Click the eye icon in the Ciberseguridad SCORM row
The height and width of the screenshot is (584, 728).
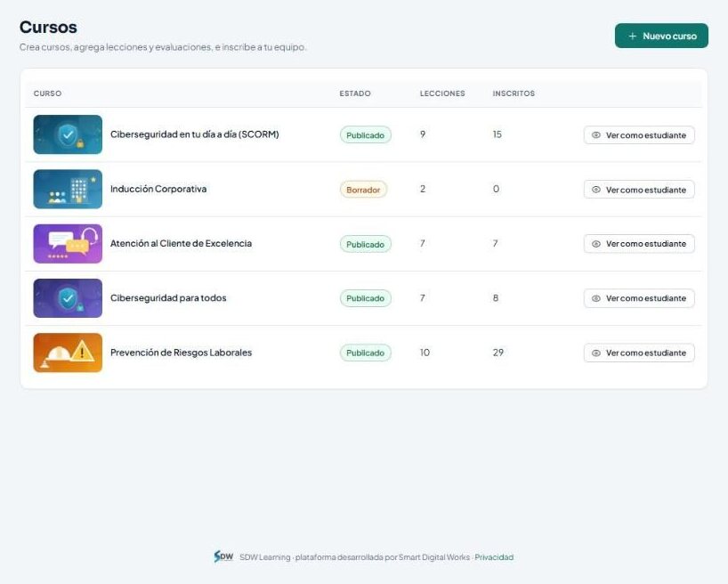(x=596, y=135)
